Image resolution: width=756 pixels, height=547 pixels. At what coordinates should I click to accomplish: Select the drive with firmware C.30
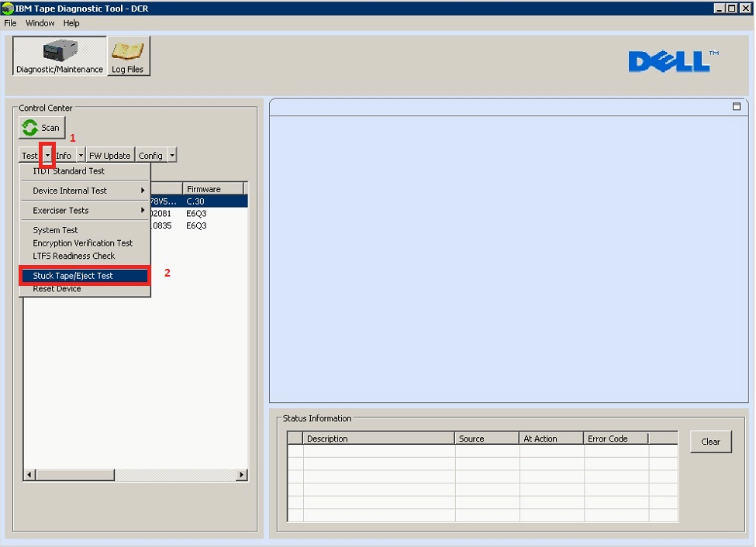tap(198, 200)
